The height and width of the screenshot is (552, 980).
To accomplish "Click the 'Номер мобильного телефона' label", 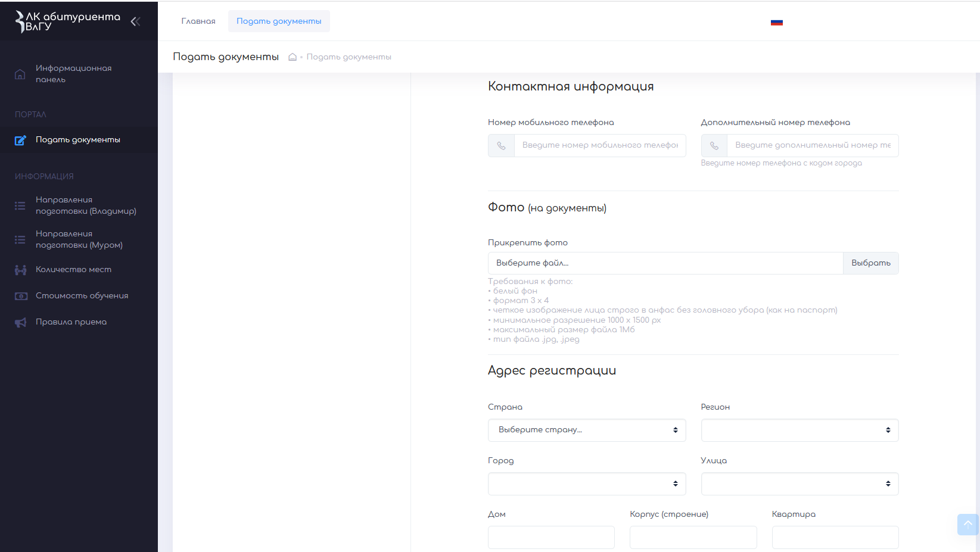I will tap(550, 122).
